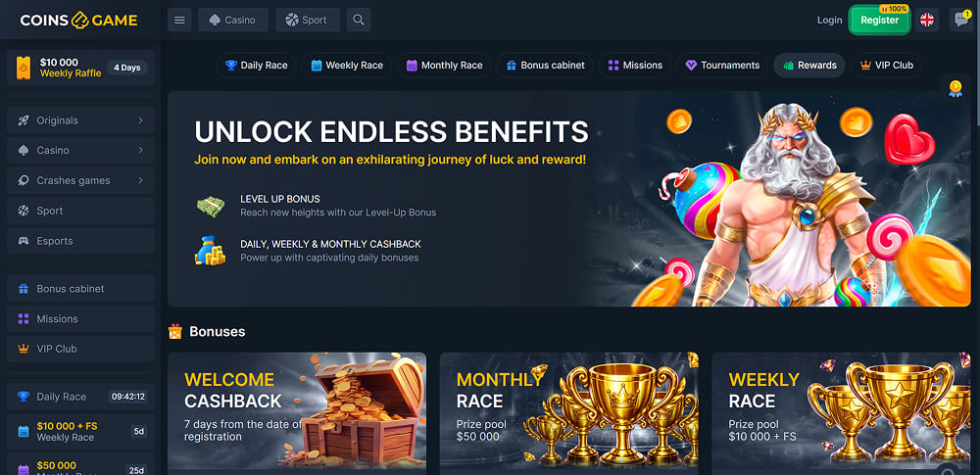This screenshot has height=475, width=980.
Task: Open the Tournaments tab
Action: 722,65
